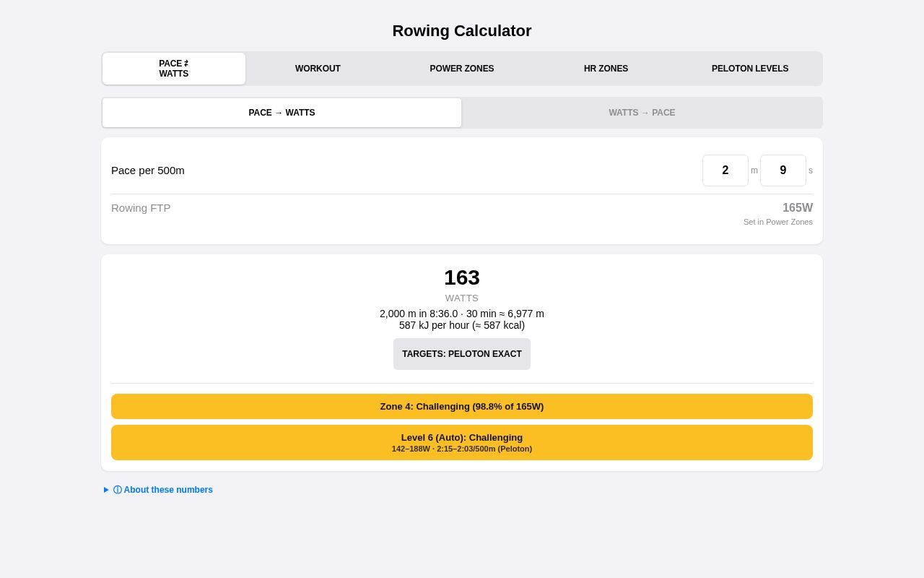The width and height of the screenshot is (924, 578).
Task: Click the Rowing Calculator title
Action: pyautogui.click(x=462, y=31)
